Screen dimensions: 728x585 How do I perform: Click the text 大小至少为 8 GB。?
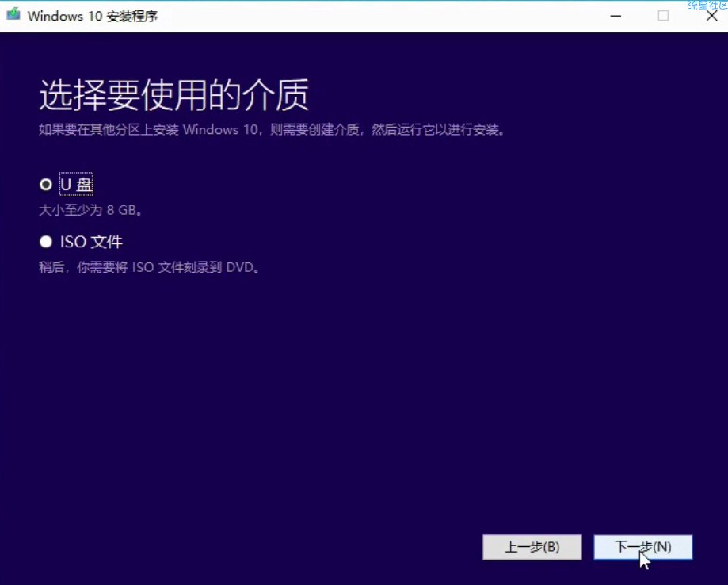(90, 211)
